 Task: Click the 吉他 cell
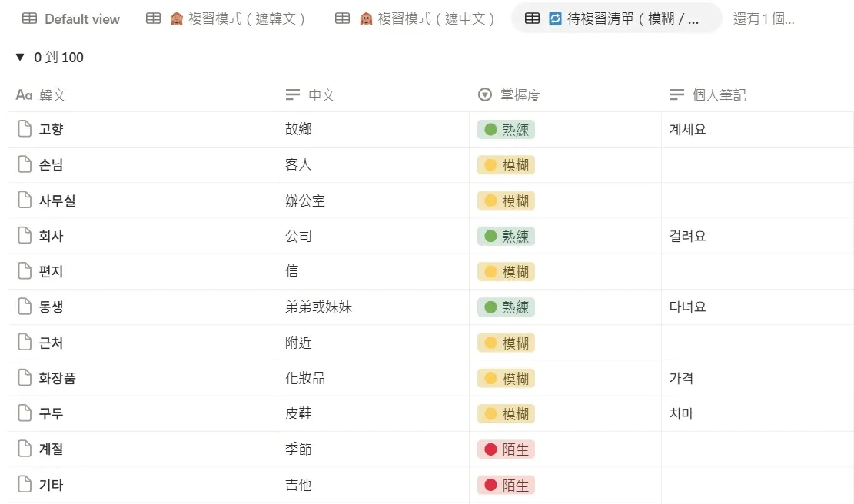click(x=373, y=484)
